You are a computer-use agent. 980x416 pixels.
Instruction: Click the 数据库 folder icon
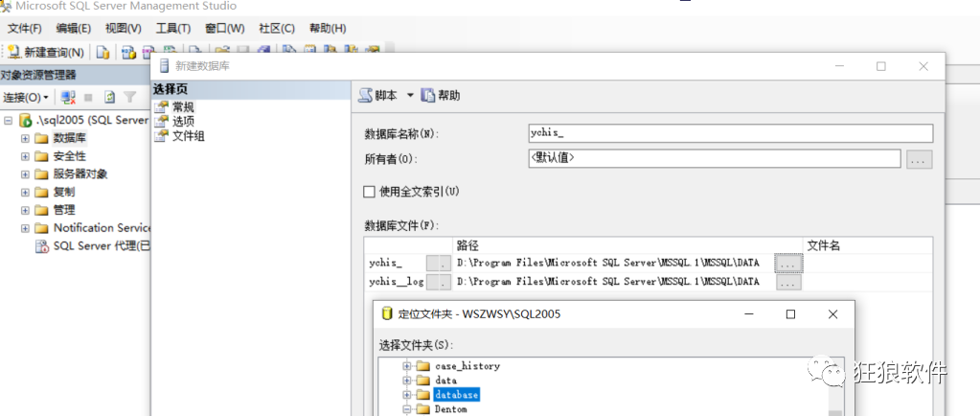click(x=41, y=138)
